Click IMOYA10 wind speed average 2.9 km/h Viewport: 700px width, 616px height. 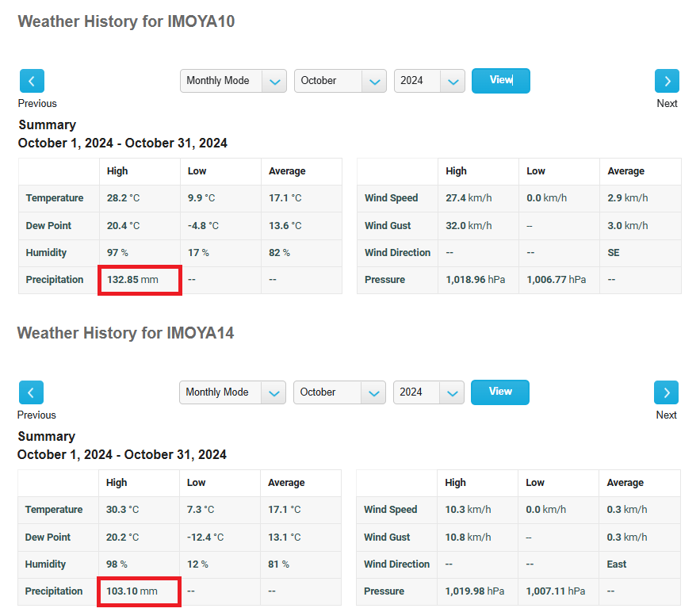tap(628, 198)
